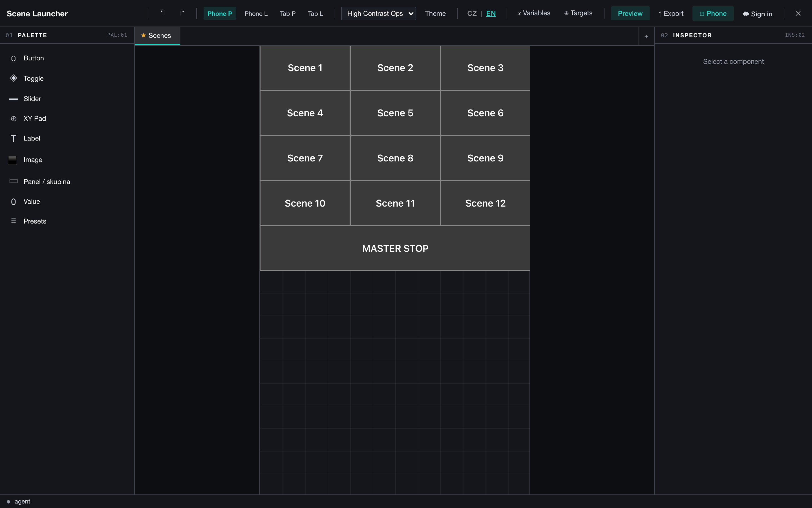Select the Label T icon

coord(14,138)
